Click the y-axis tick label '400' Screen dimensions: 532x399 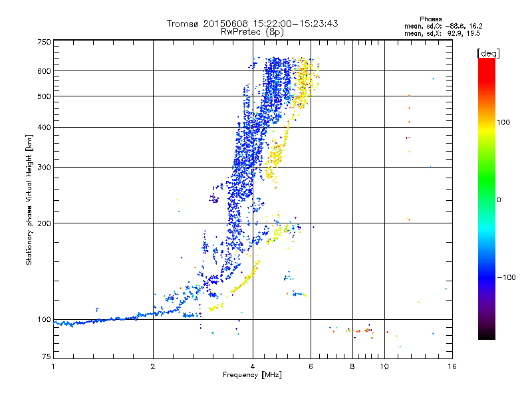tap(44, 127)
